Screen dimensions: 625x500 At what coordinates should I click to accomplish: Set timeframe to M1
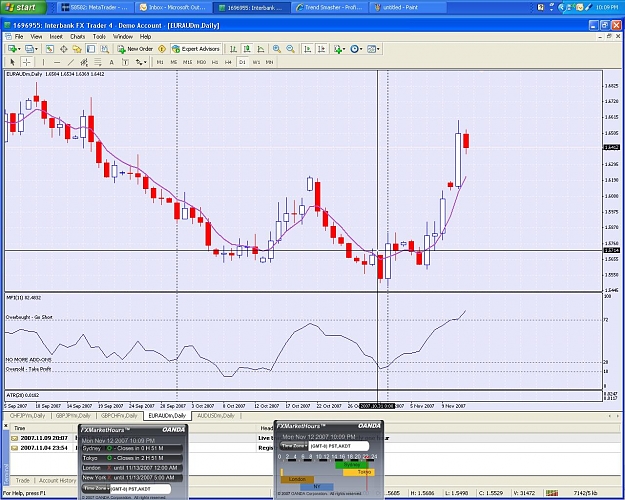(x=160, y=62)
